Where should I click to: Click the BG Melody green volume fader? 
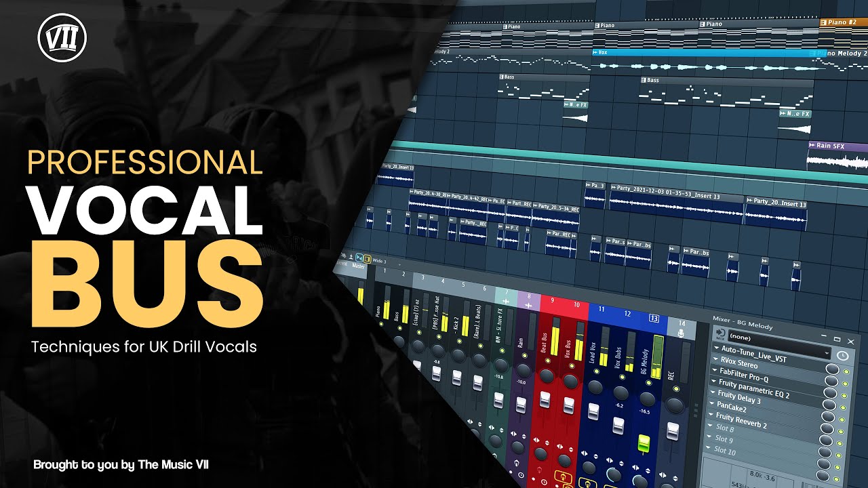[644, 443]
